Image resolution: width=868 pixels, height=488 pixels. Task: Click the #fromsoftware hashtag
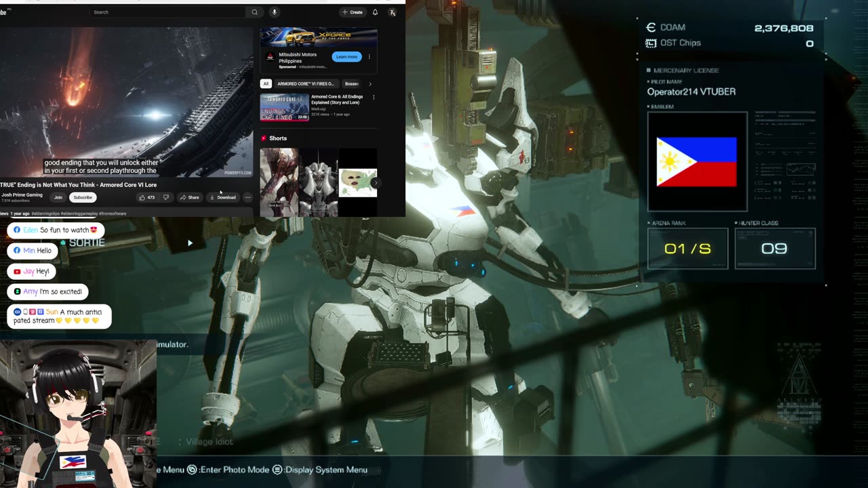(111, 213)
